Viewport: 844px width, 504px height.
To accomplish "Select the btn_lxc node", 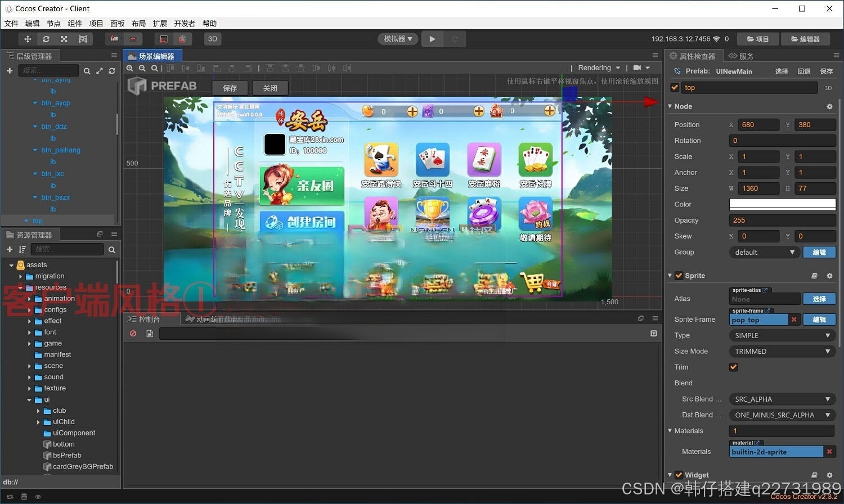I will point(52,174).
